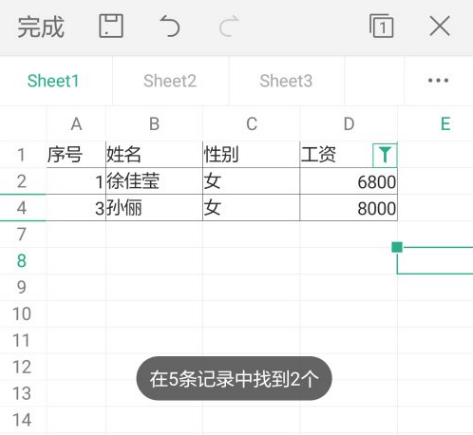The height and width of the screenshot is (435, 473).
Task: Select column D header
Action: tap(349, 124)
